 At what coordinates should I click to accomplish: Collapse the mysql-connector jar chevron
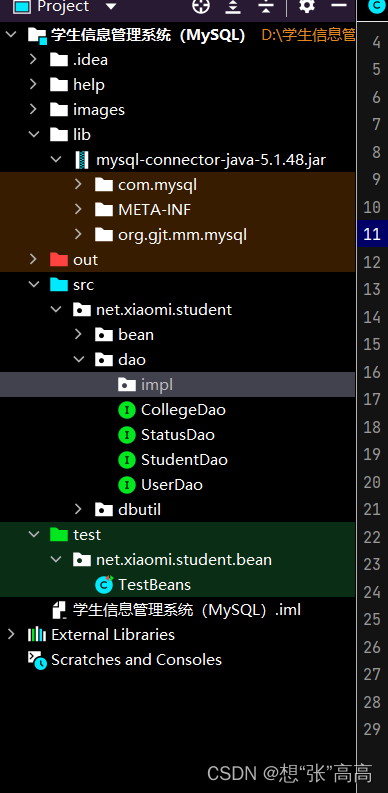(x=56, y=160)
